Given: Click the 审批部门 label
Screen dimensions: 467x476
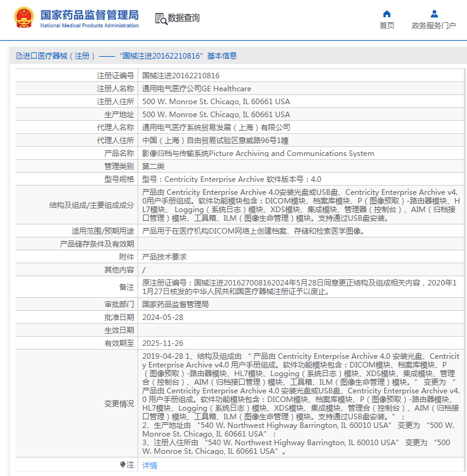Looking at the screenshot, I should point(119,305).
